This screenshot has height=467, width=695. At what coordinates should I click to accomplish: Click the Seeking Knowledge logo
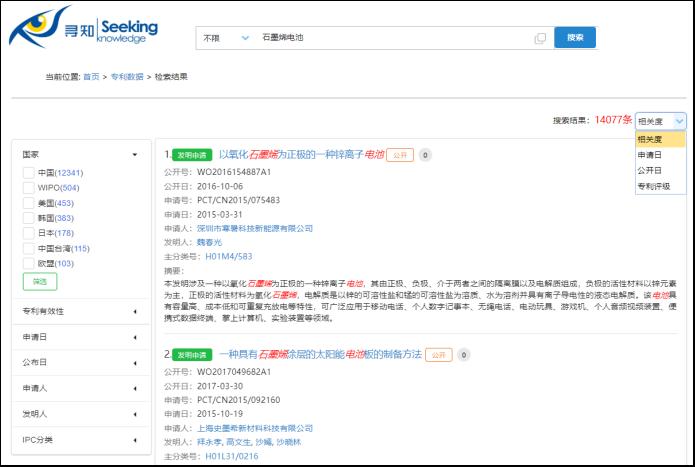click(83, 27)
